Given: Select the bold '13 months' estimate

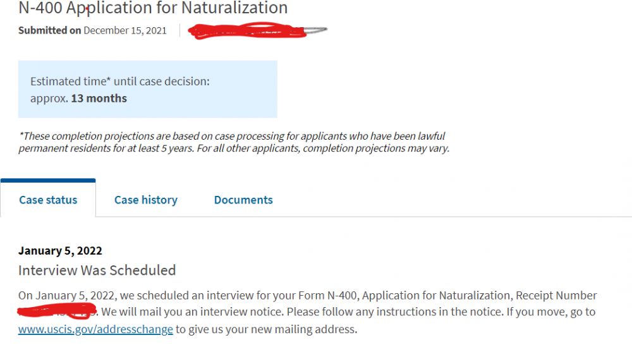Looking at the screenshot, I should [x=99, y=99].
